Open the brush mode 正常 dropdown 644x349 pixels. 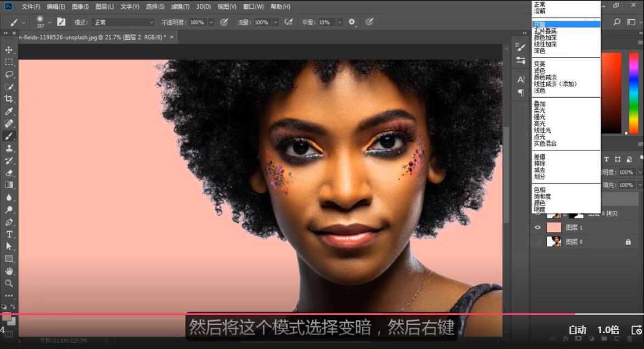point(123,22)
